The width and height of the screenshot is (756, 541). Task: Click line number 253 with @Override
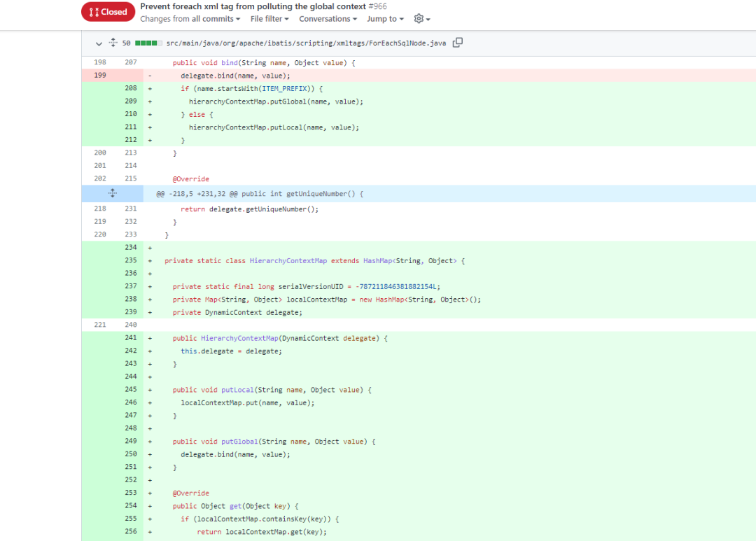click(x=131, y=493)
